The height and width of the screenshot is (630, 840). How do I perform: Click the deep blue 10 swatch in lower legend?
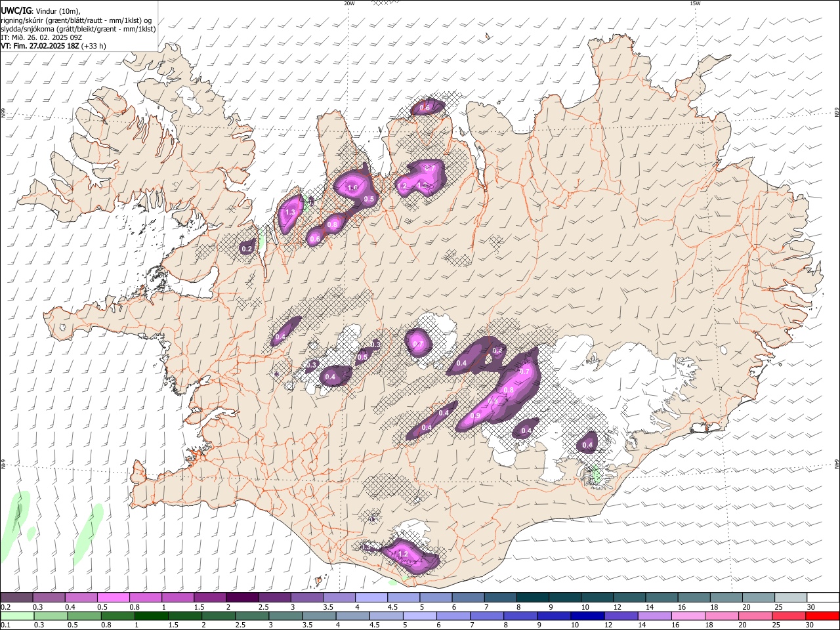point(586,616)
